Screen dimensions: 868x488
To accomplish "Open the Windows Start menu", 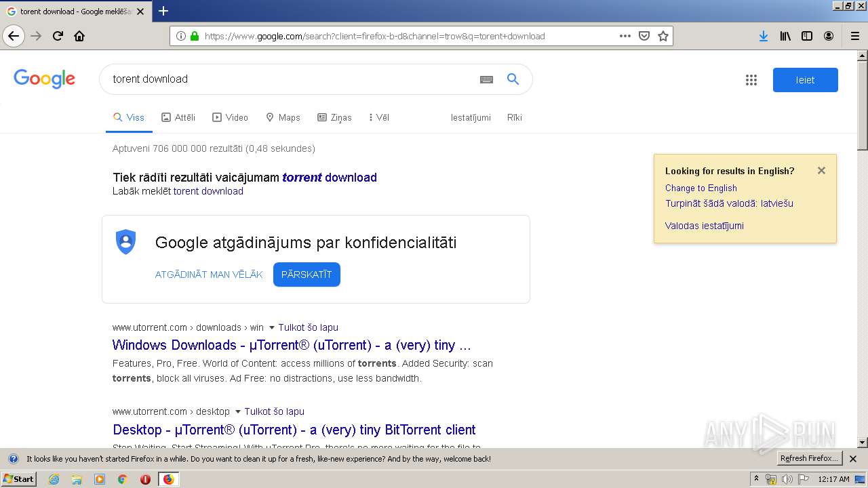I will click(19, 479).
